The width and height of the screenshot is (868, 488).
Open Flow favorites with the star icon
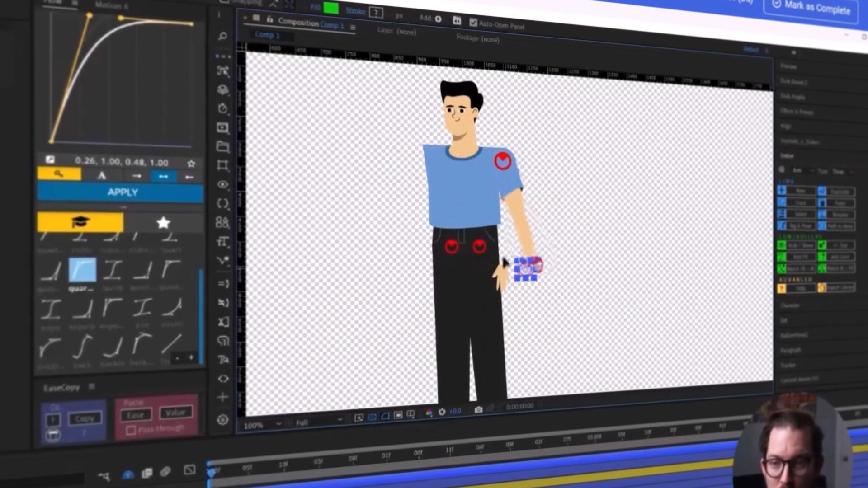163,222
